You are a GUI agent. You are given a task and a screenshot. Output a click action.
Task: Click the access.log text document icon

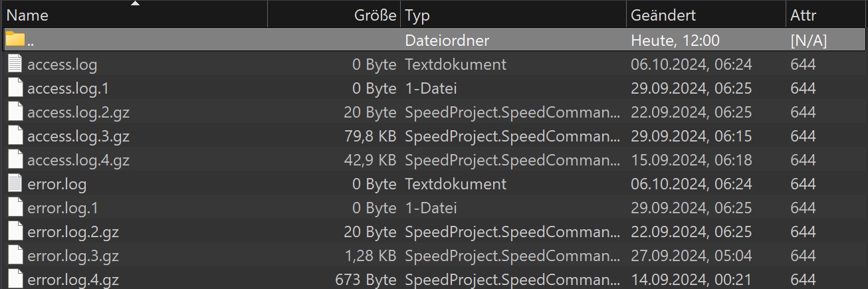coord(15,64)
